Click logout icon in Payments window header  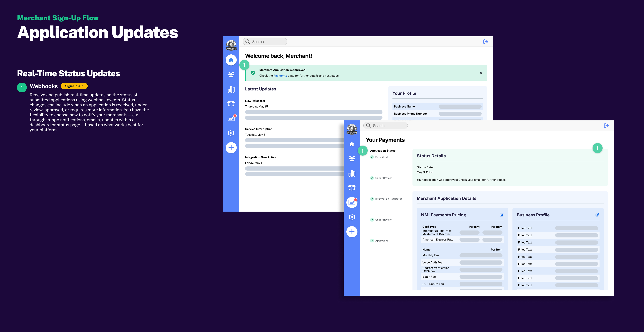coord(606,126)
